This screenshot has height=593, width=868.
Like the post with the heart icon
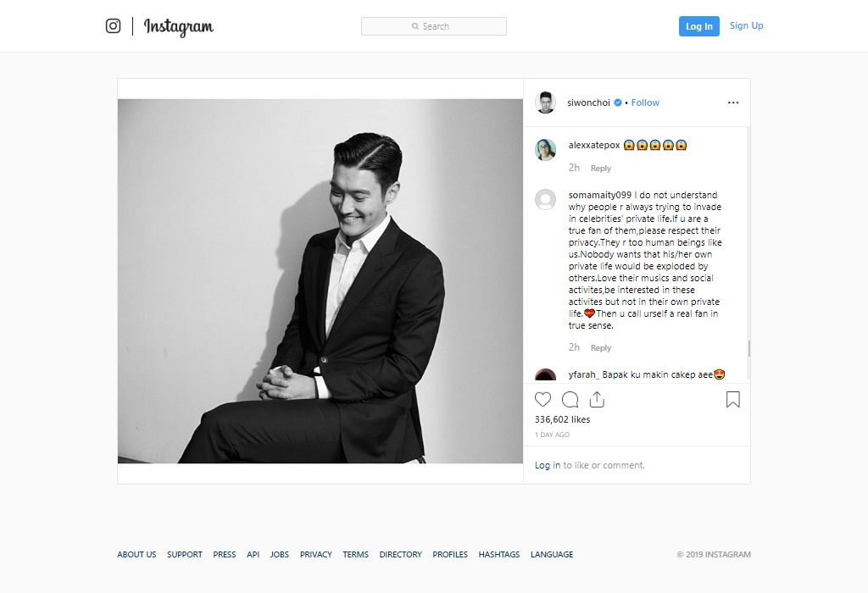[x=543, y=399]
